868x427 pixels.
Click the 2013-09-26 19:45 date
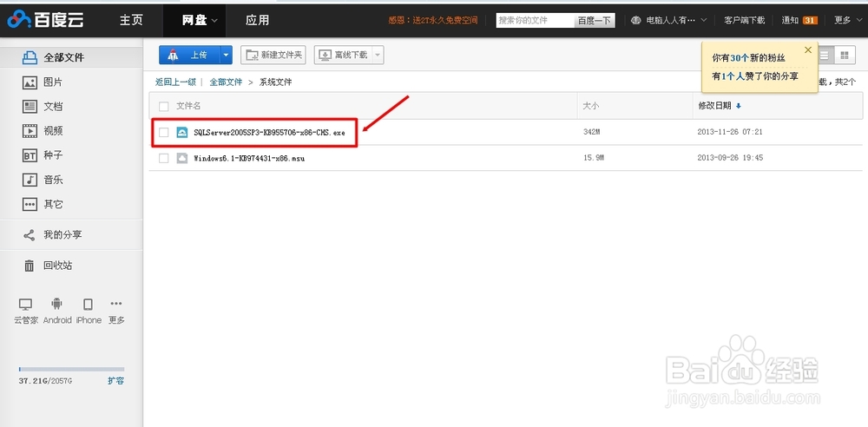click(x=731, y=159)
